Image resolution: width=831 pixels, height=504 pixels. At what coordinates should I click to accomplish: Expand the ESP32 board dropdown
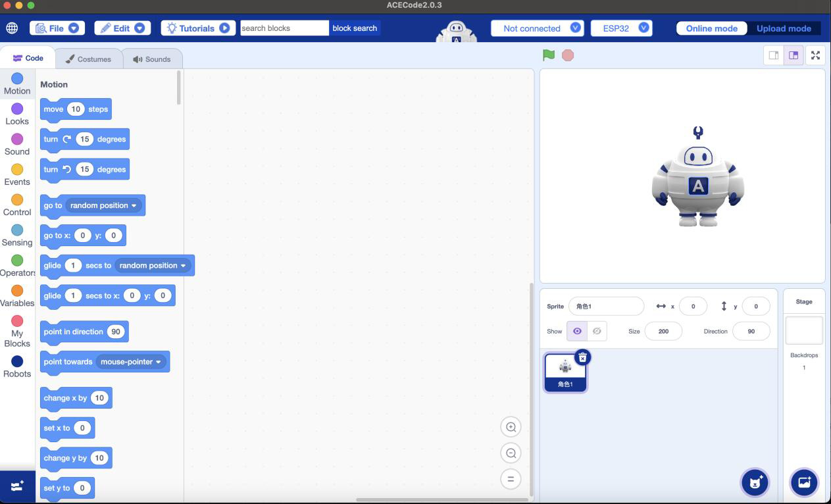tap(621, 28)
